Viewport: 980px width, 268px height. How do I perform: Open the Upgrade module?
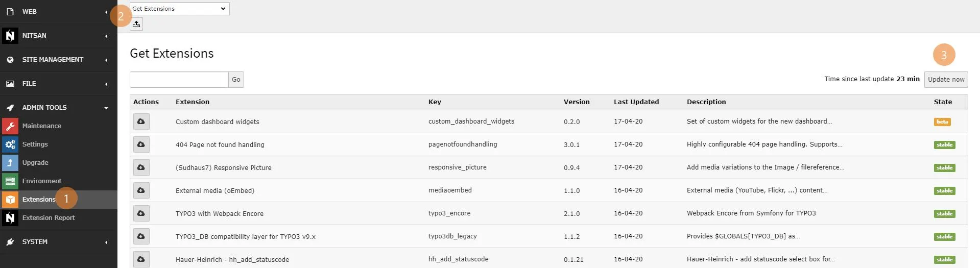pyautogui.click(x=59, y=162)
